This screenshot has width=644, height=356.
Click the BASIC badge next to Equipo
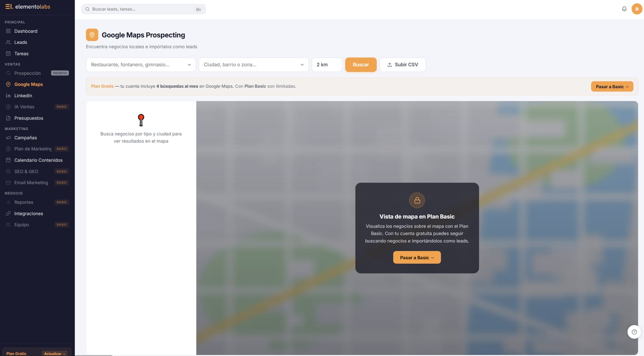(x=62, y=225)
